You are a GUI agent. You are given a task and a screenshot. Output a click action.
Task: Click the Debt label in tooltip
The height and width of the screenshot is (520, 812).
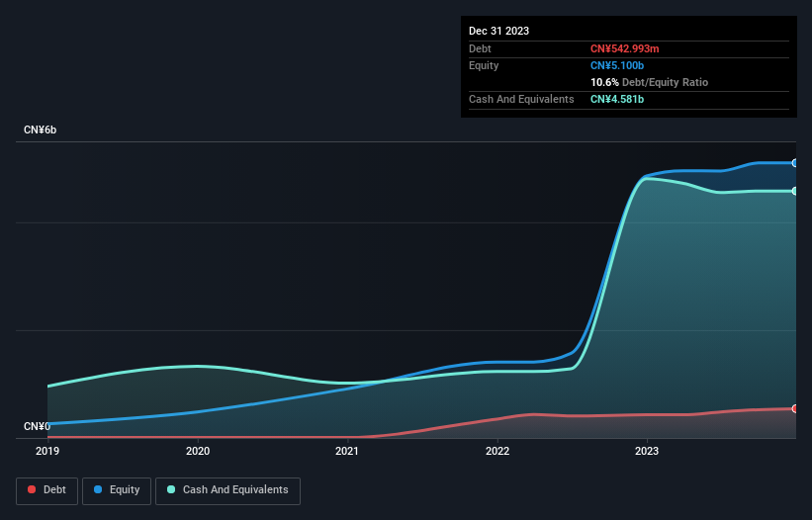480,48
